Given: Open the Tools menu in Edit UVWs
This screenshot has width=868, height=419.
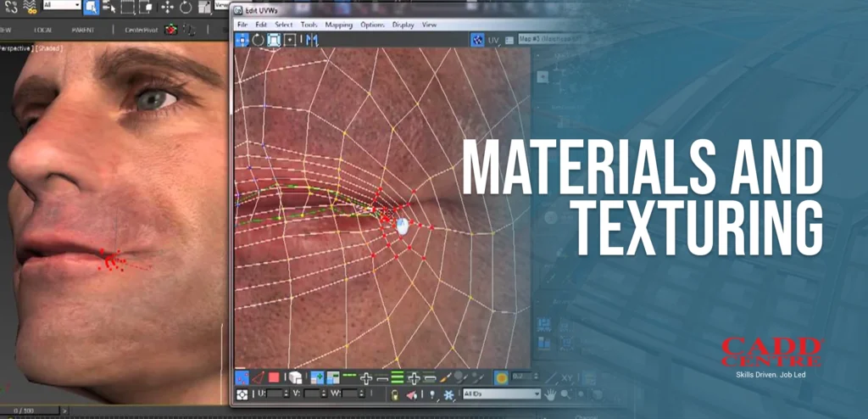Looking at the screenshot, I should [309, 25].
